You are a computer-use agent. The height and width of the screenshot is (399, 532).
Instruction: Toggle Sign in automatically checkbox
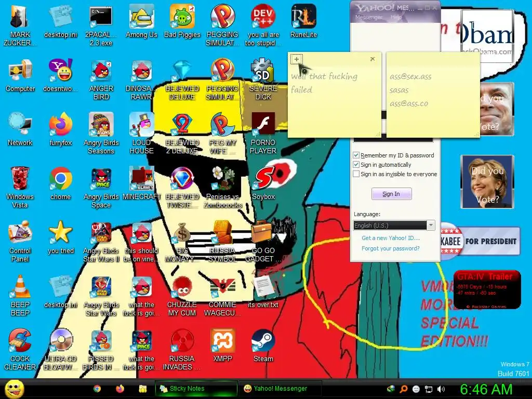tap(356, 165)
